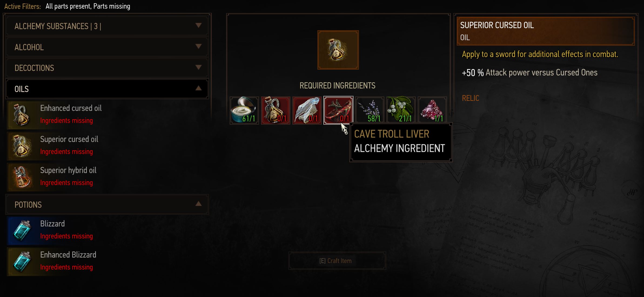Select Enhanced cursed oil recipe
Image resolution: width=644 pixels, height=297 pixels.
pos(108,115)
